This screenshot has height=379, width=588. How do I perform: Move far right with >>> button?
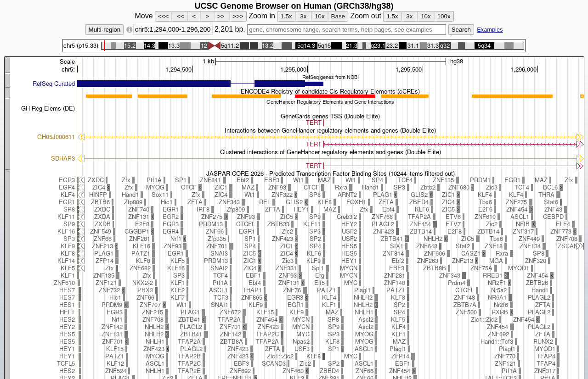click(238, 17)
